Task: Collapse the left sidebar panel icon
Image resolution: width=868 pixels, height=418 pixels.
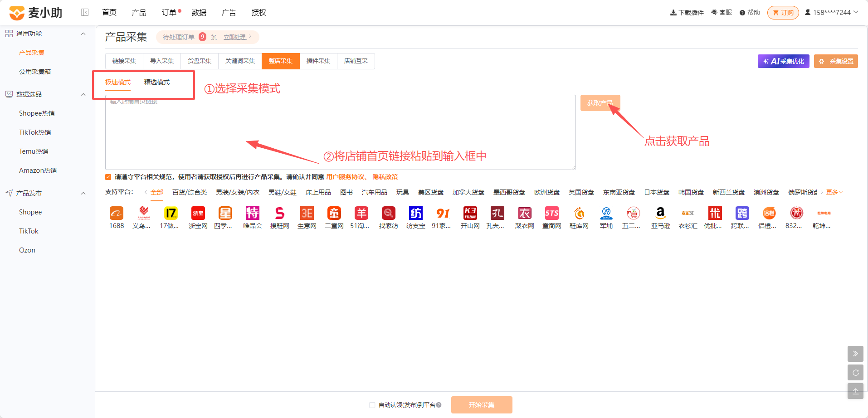Action: 85,12
